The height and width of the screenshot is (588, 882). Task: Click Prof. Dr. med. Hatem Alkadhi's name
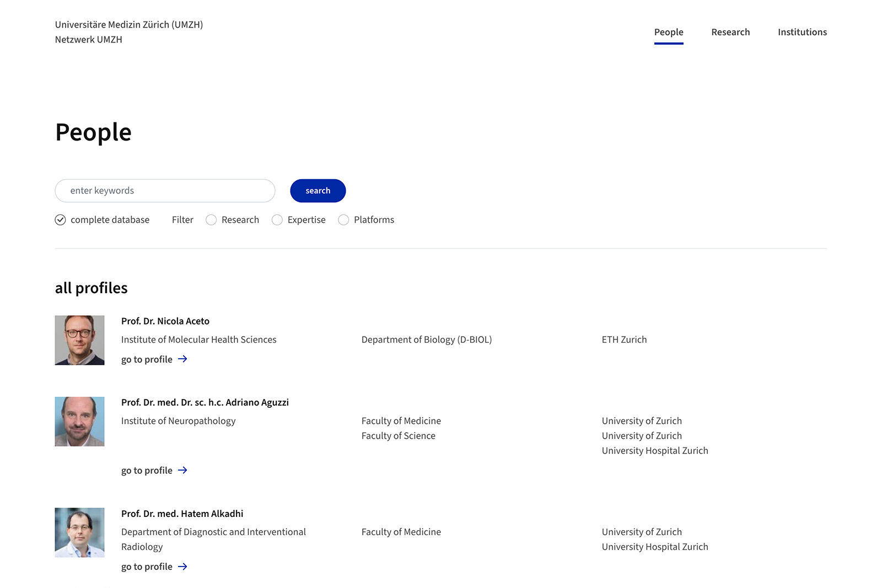(x=182, y=514)
